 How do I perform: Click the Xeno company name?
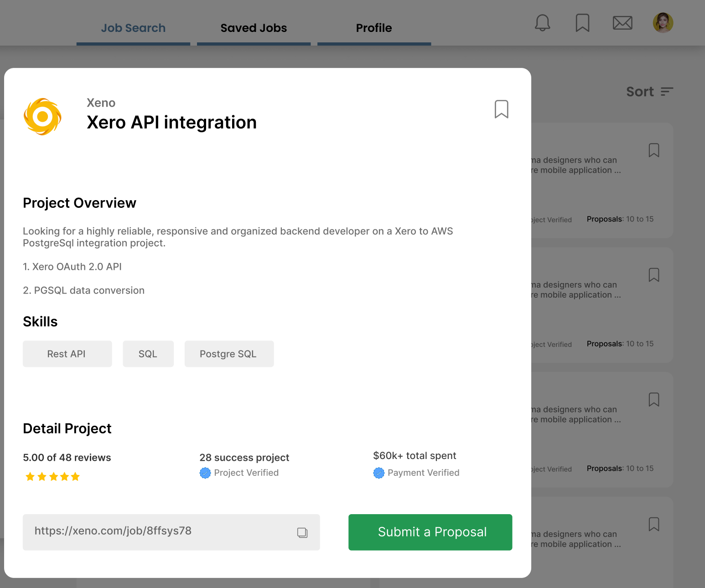[101, 103]
